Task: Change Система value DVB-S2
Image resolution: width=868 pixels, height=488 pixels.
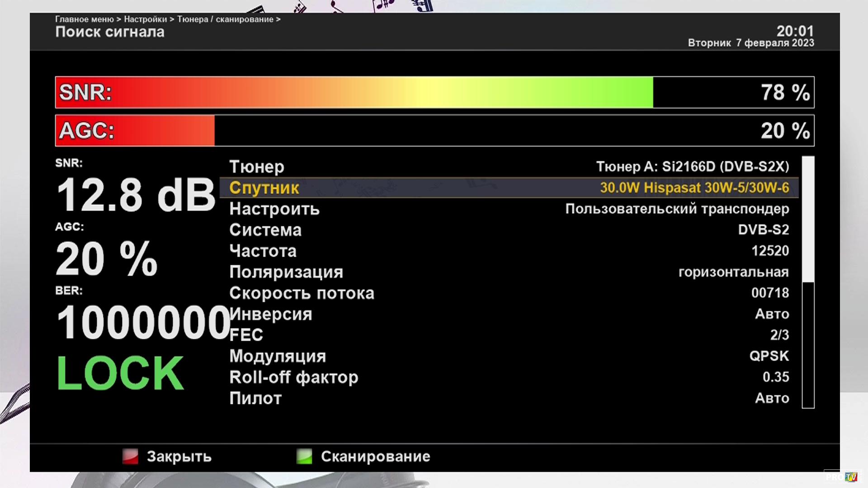Action: click(x=763, y=230)
